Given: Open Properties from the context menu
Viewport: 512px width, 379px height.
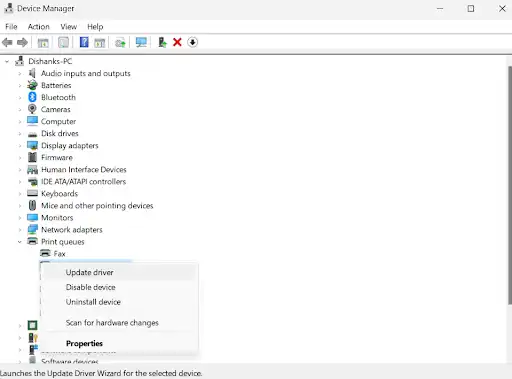Looking at the screenshot, I should coord(119,343).
